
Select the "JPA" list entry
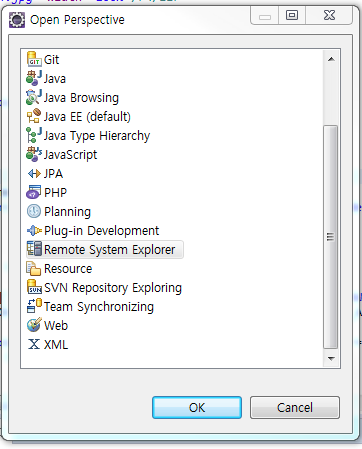point(53,174)
